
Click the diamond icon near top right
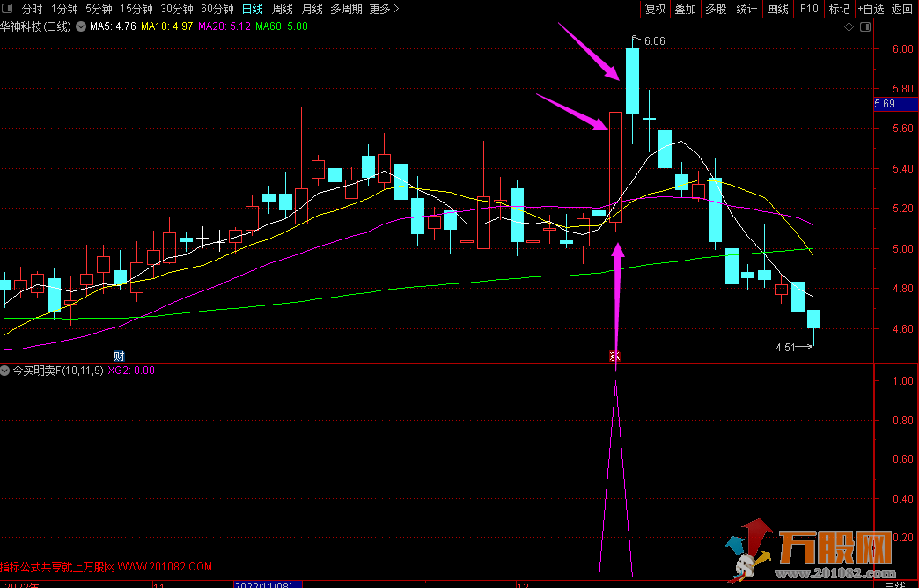pos(849,27)
